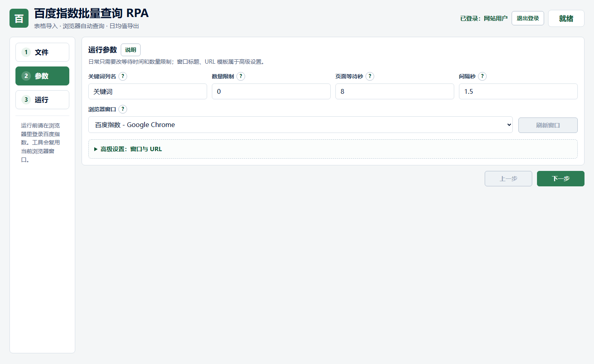Show the 数量限制 help tooltip icon
The image size is (594, 364).
tap(241, 76)
